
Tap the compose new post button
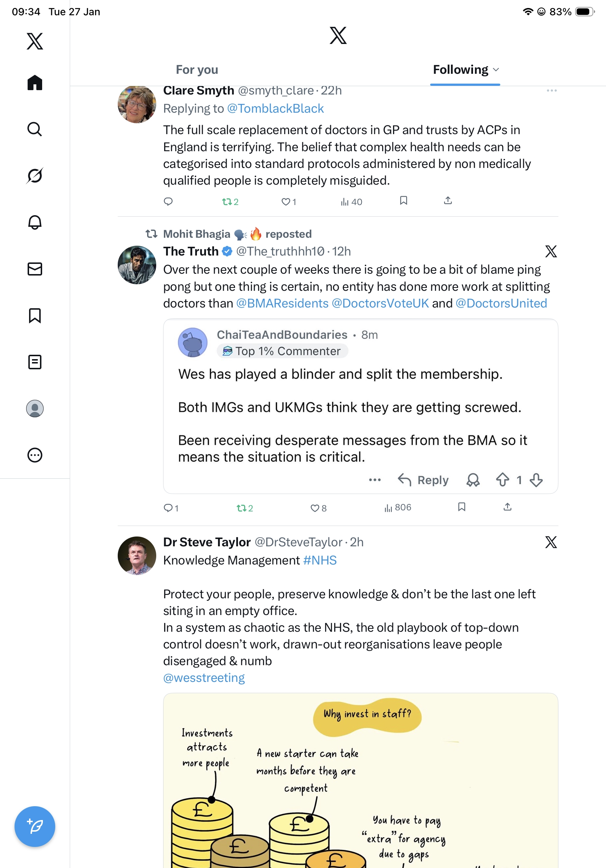[x=35, y=826]
